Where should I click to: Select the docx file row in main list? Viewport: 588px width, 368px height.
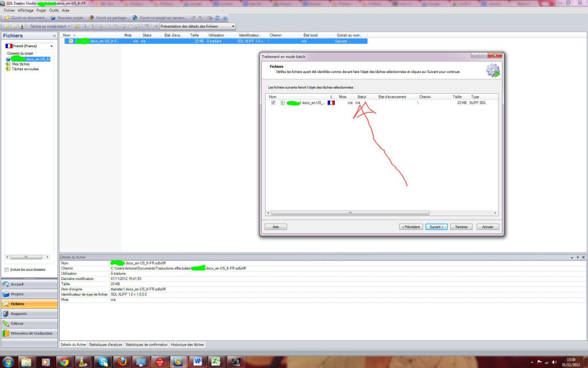(x=216, y=41)
